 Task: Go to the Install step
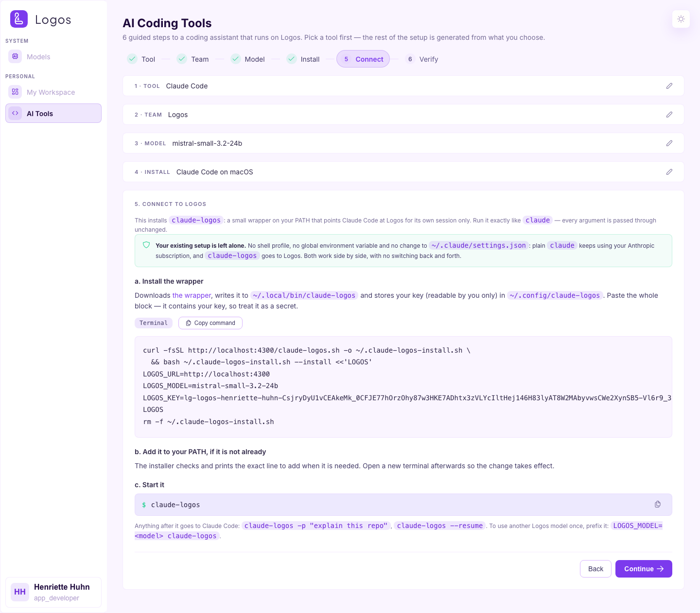(x=303, y=59)
